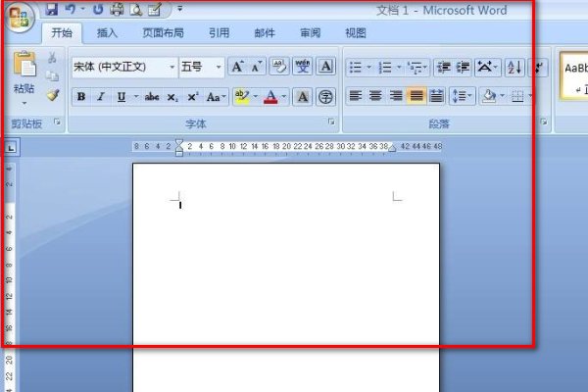Open the 页面布局 tab
This screenshot has height=392, width=588.
click(163, 33)
